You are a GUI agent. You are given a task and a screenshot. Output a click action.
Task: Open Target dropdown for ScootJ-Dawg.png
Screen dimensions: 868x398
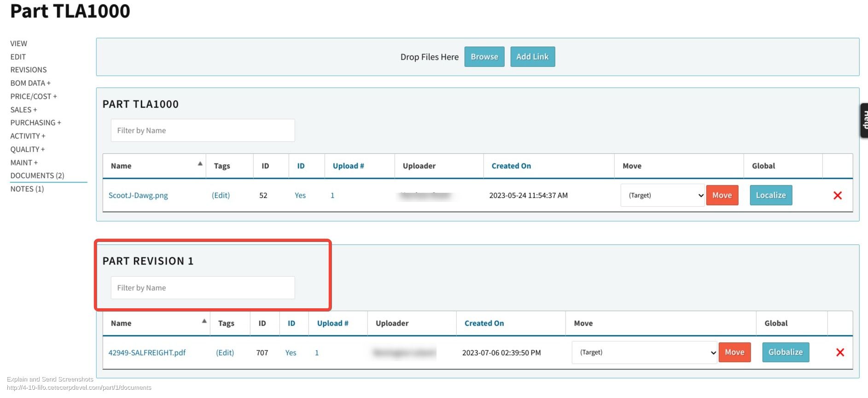click(x=662, y=196)
